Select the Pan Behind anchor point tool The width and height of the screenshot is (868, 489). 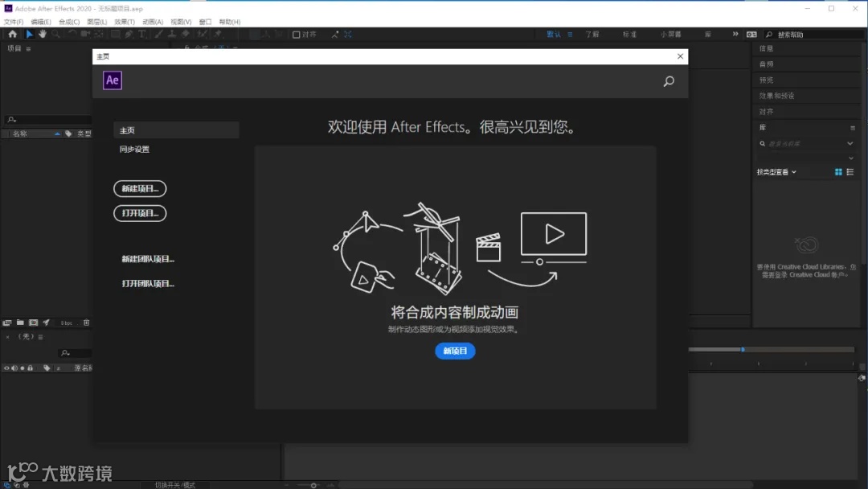point(99,34)
